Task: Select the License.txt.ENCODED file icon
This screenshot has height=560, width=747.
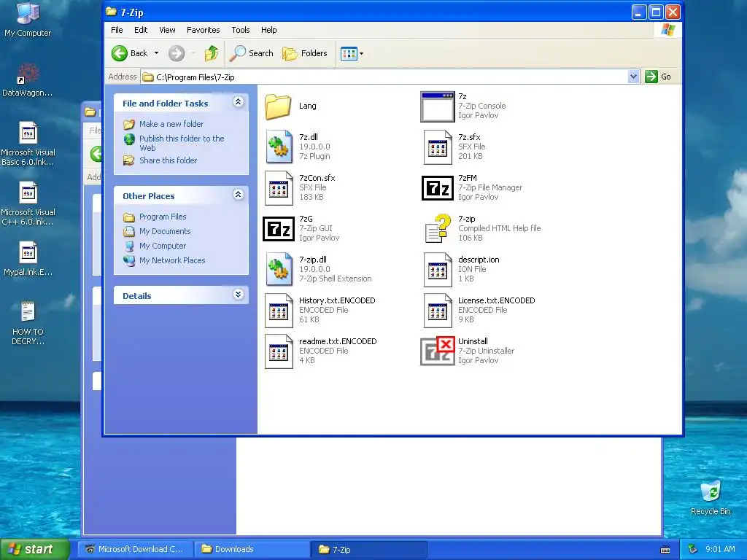Action: coord(438,310)
